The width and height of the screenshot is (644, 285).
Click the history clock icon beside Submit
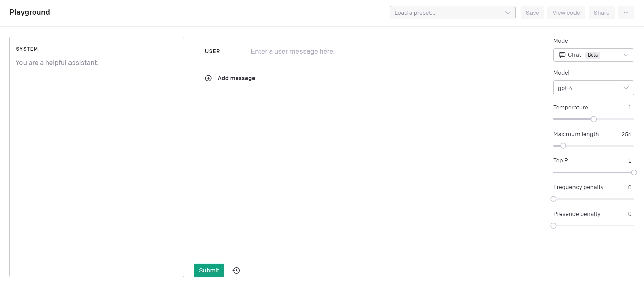click(236, 270)
